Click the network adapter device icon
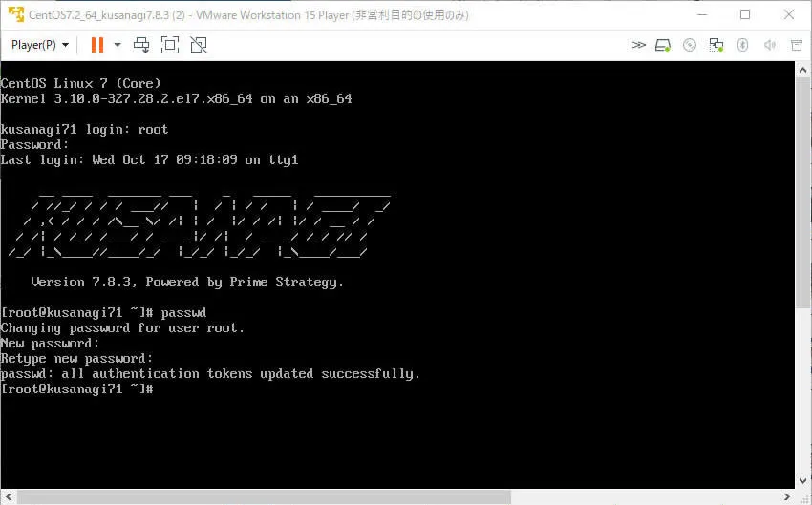Viewport: 812px width, 505px height. pyautogui.click(x=716, y=45)
